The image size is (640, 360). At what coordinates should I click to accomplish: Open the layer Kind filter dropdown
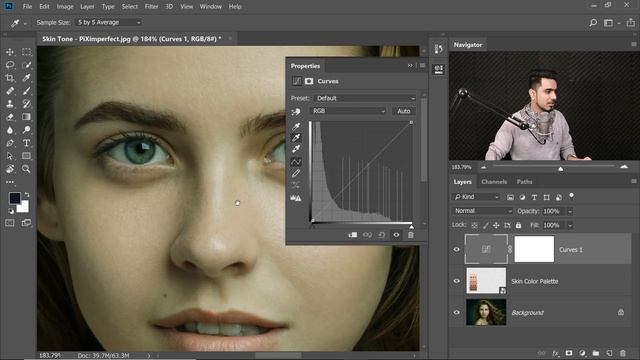pyautogui.click(x=476, y=197)
